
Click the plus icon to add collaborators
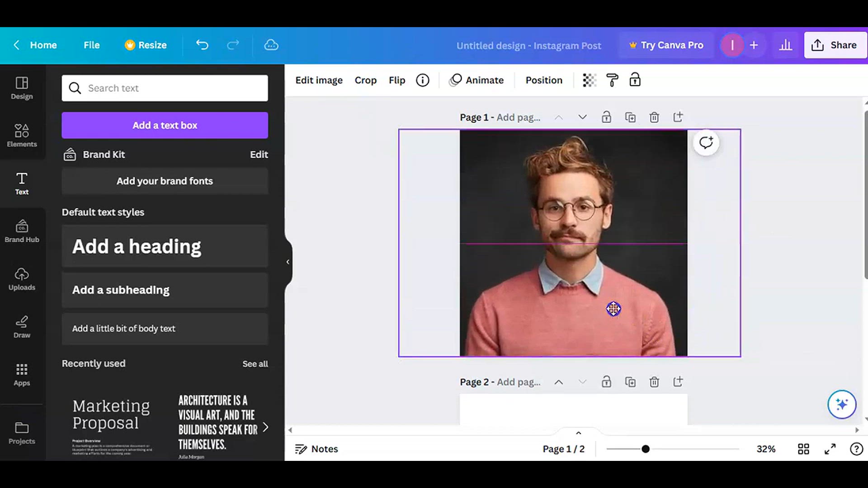754,45
